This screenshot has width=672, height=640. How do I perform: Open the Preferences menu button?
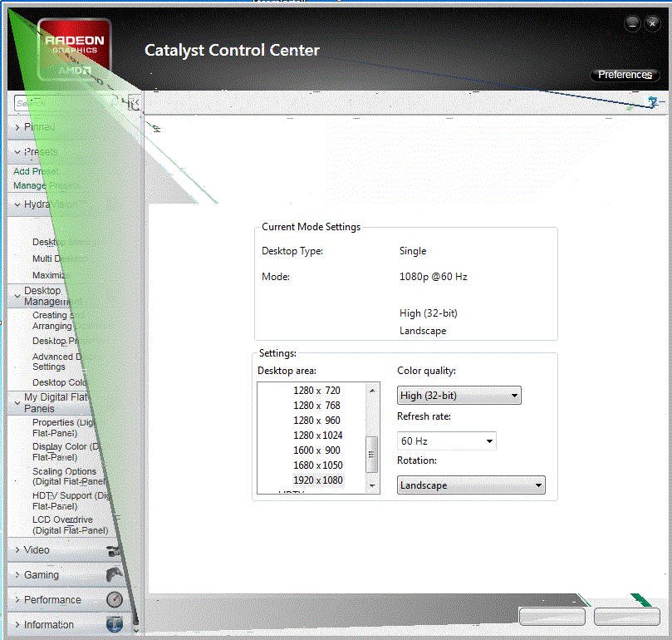625,75
